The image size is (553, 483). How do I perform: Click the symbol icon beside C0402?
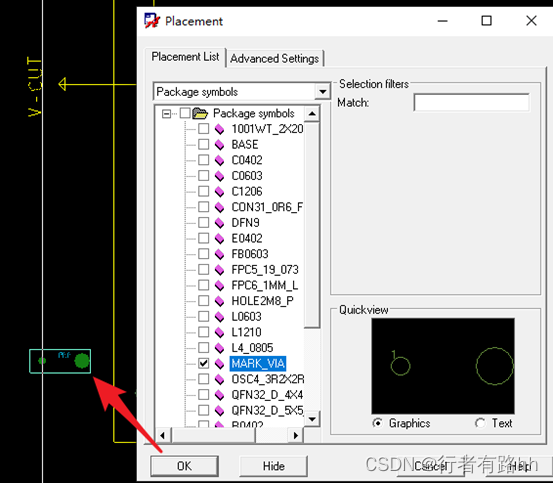(219, 160)
